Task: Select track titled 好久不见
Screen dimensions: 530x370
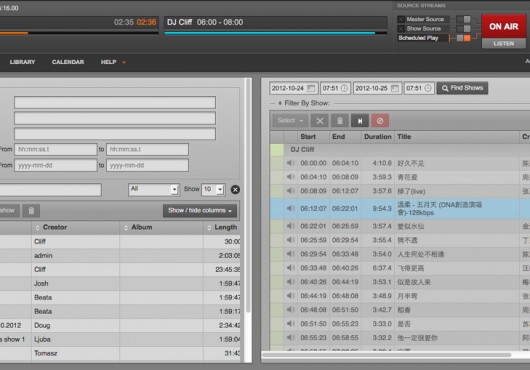Action: pyautogui.click(x=410, y=164)
